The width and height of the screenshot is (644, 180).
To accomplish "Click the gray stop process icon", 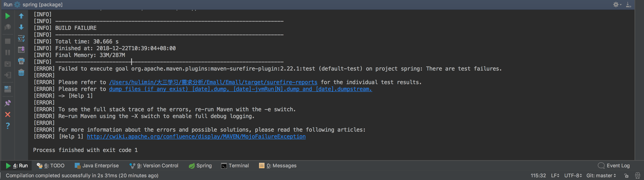I will pyautogui.click(x=7, y=41).
